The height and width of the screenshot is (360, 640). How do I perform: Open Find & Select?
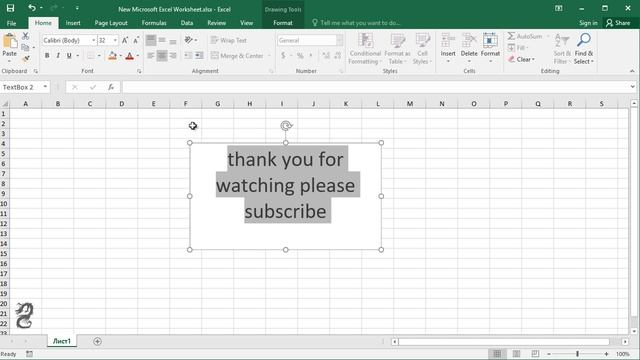[584, 49]
